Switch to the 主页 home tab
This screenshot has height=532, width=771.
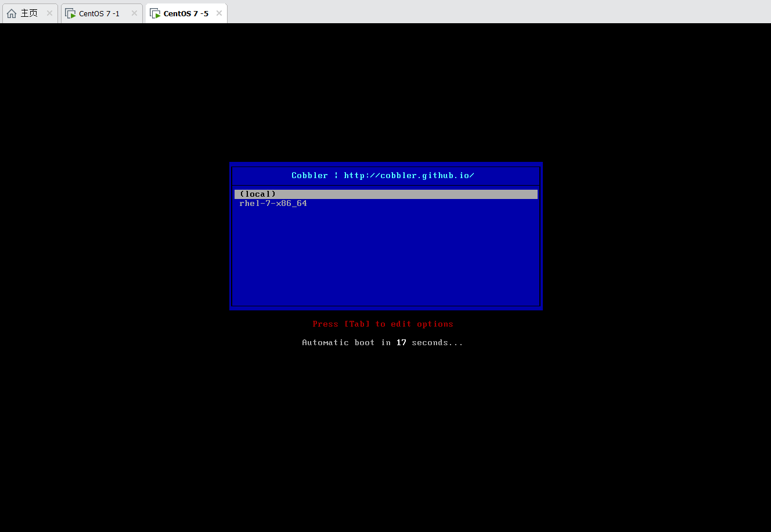[x=29, y=13]
